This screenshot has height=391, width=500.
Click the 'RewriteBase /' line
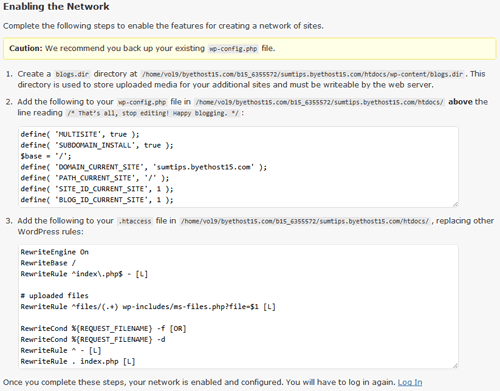48,263
